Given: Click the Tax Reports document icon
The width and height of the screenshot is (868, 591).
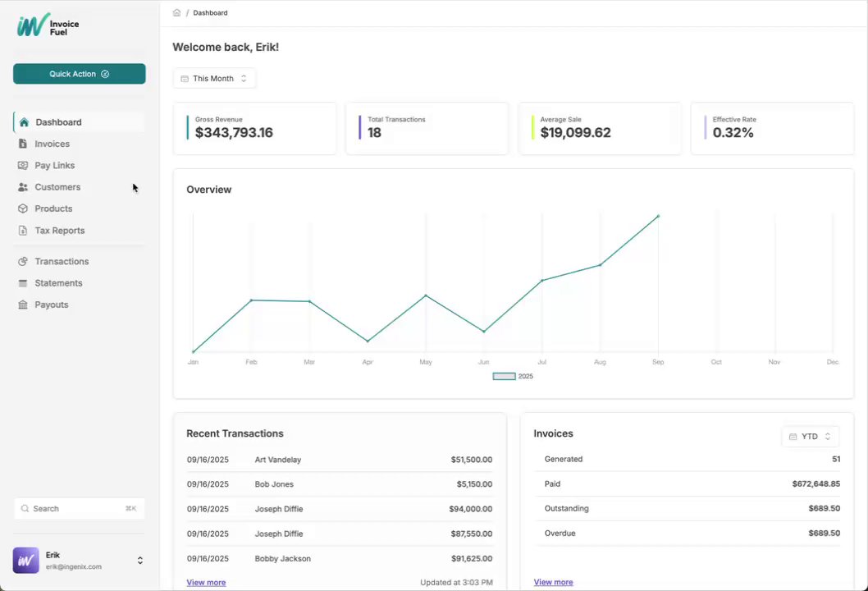Looking at the screenshot, I should point(23,231).
